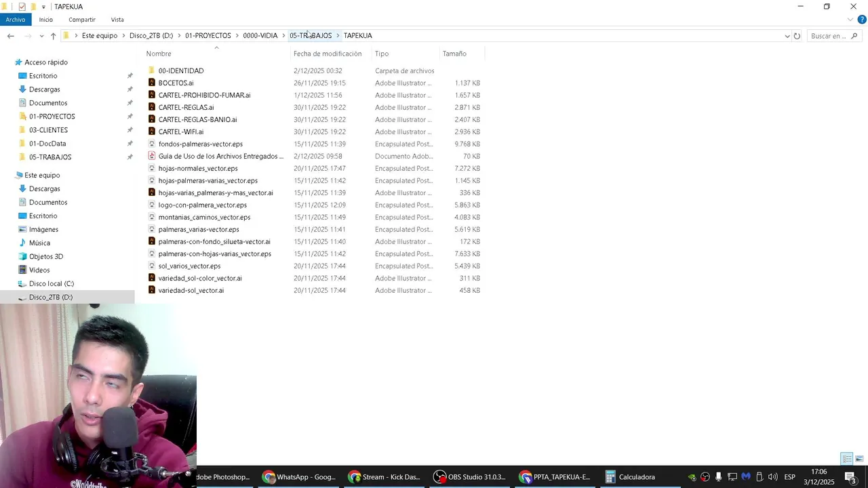
Task: Select hojas-varias_palmeras-y-mas_vector.ai icon
Action: pyautogui.click(x=152, y=192)
